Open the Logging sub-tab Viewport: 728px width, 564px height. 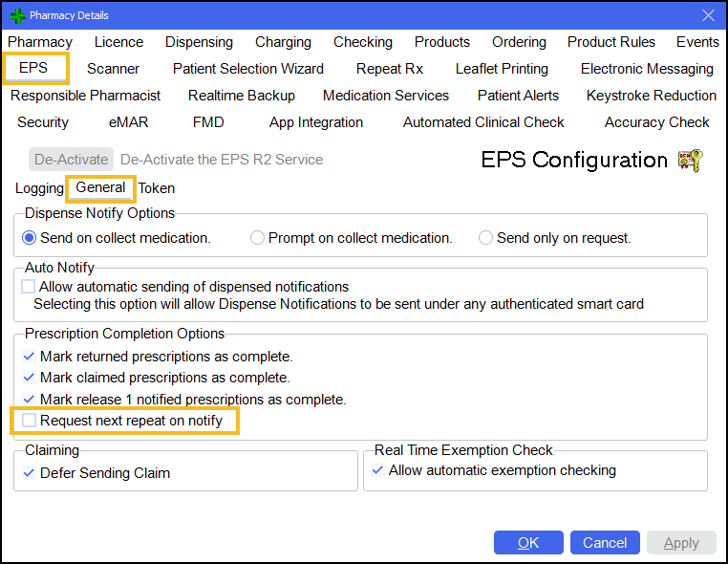tap(39, 188)
